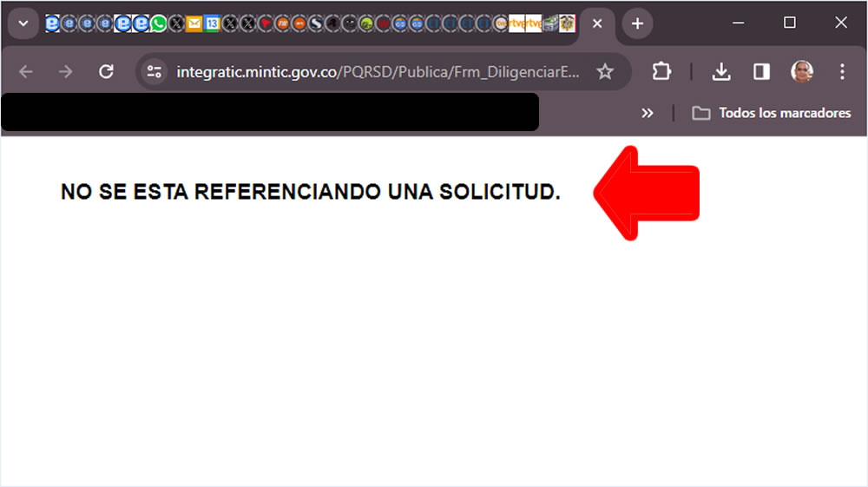Go back to the previous page
This screenshot has width=868, height=487.
point(25,71)
